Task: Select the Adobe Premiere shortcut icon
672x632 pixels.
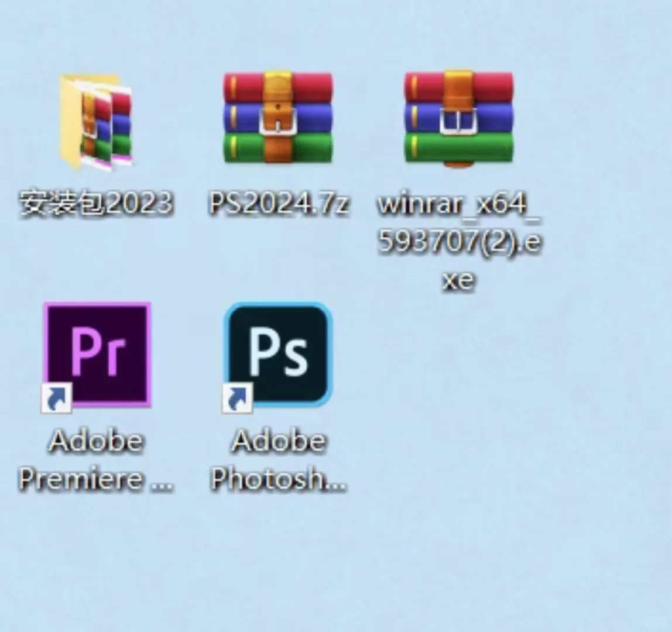Action: 97,357
